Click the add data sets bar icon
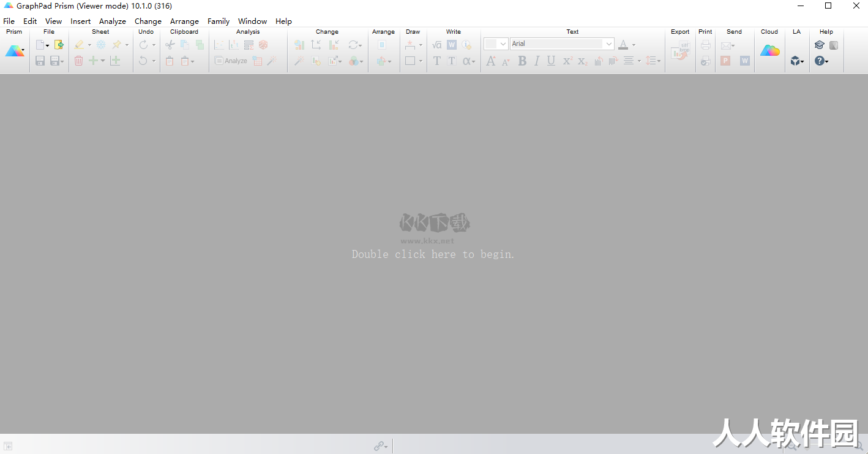 tap(316, 61)
